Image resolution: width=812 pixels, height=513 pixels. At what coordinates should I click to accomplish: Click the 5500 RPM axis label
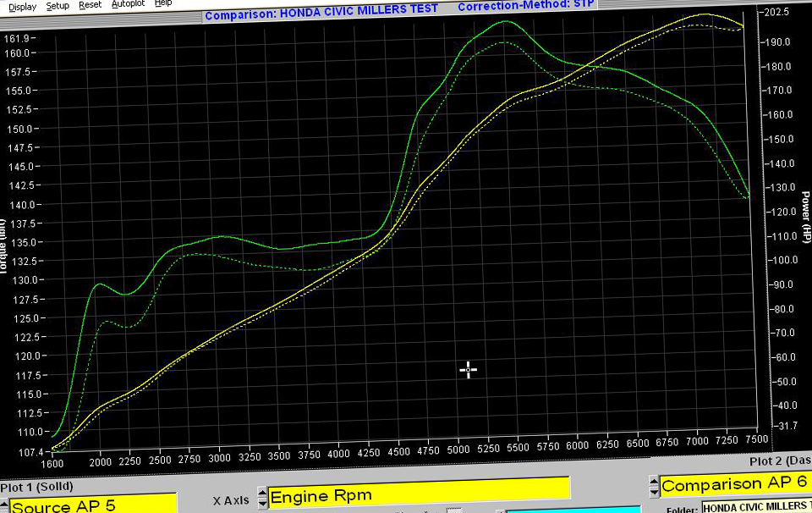(x=518, y=448)
